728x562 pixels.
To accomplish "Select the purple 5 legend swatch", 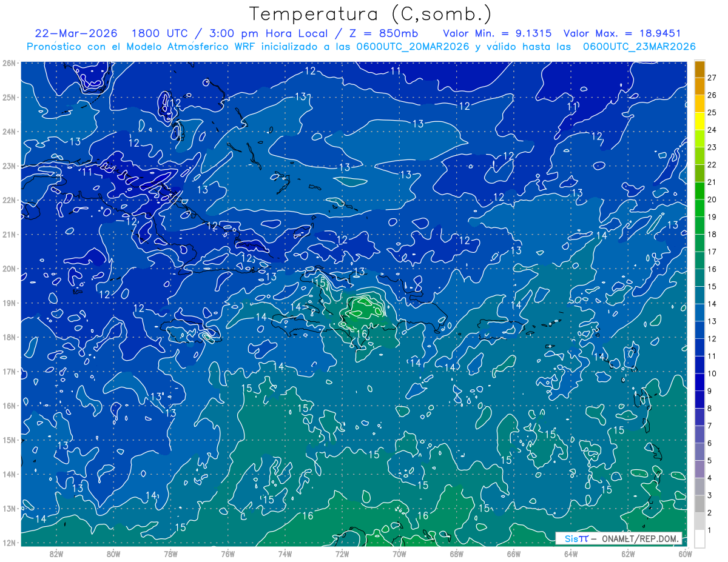I will (x=699, y=452).
